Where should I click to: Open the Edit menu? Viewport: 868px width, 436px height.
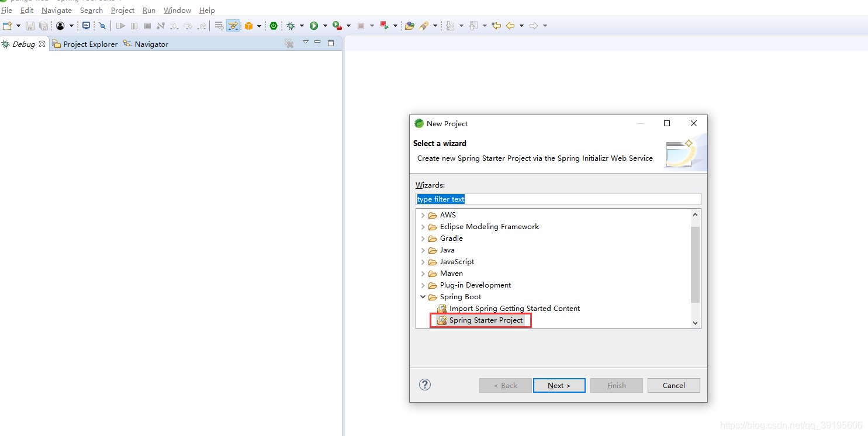tap(27, 11)
